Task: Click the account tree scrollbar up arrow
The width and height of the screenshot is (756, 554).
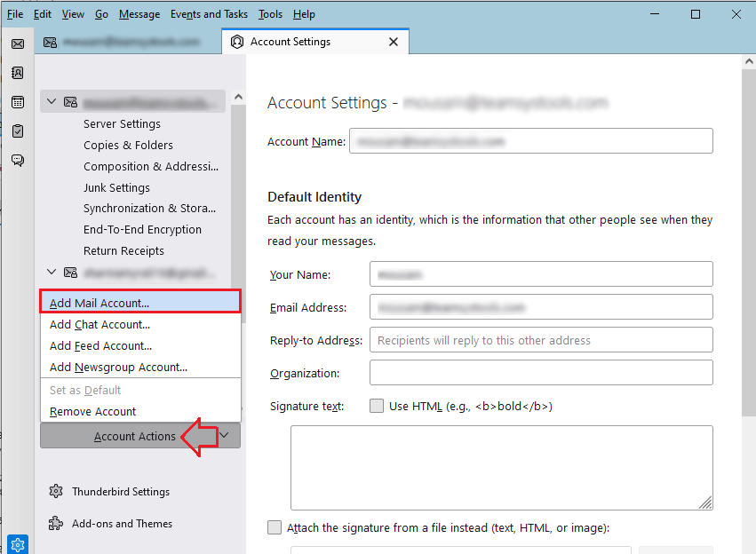Action: 238,98
